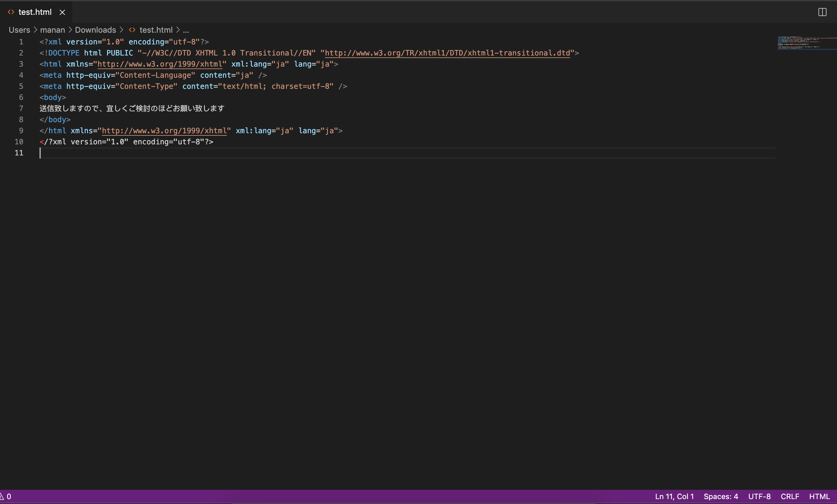
Task: Click Content-Language meta value on line 4
Action: tap(155, 75)
